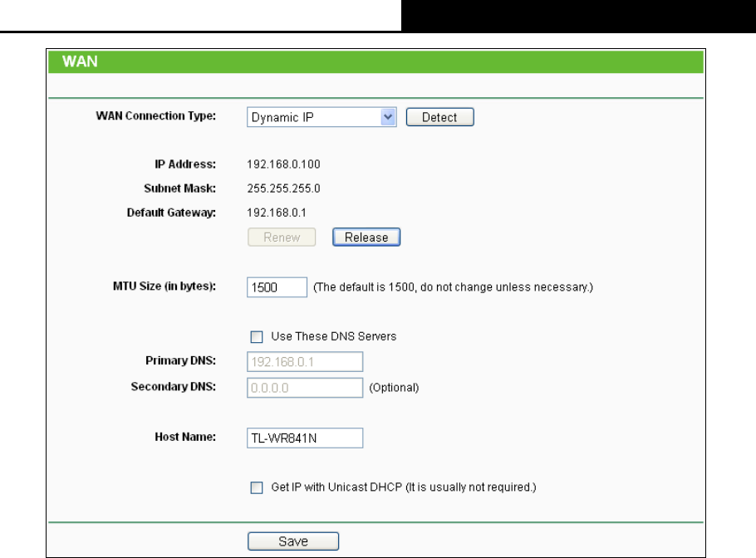Viewport: 756px width, 558px height.
Task: Toggle Get IP with Unicast DHCP checkbox
Action: 257,487
